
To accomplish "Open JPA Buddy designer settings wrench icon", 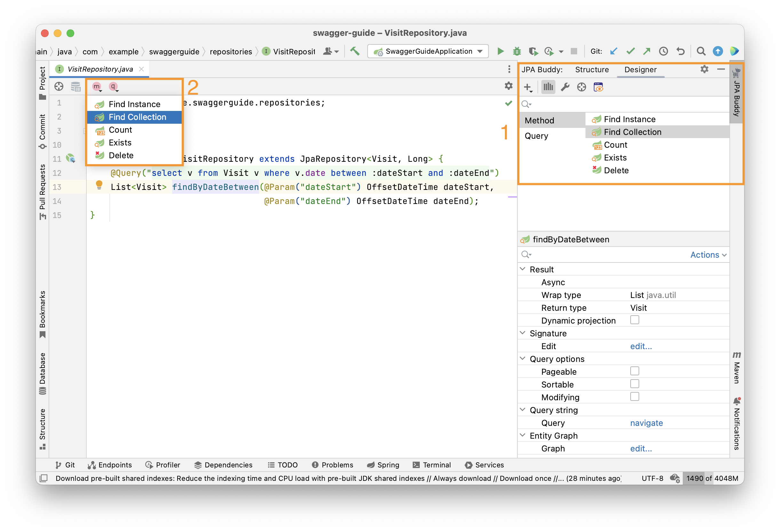I will click(566, 87).
